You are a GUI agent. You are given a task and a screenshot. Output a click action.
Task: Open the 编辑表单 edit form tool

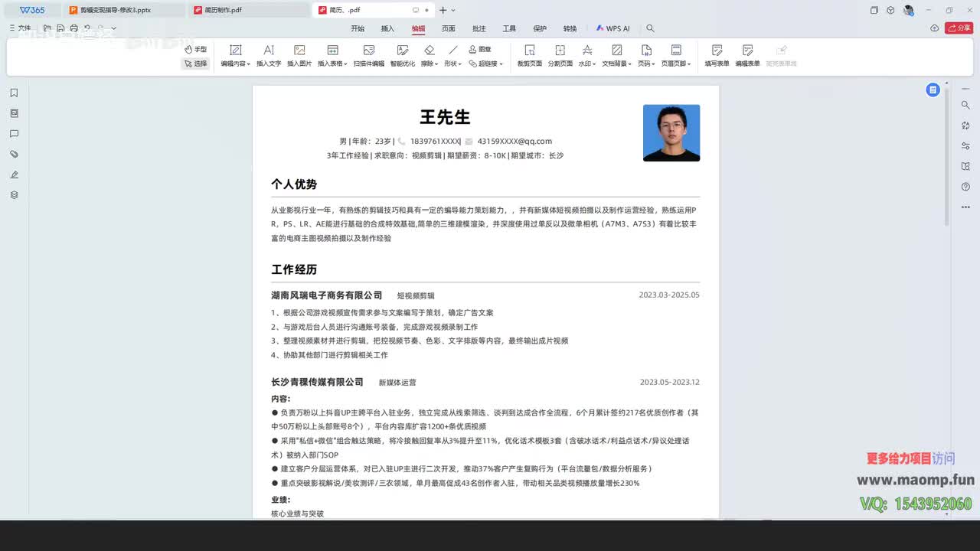pos(748,56)
